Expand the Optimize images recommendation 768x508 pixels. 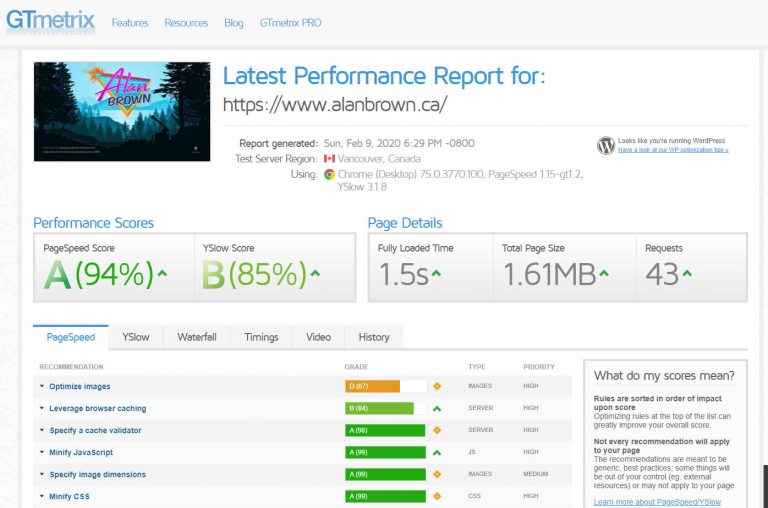click(x=79, y=386)
